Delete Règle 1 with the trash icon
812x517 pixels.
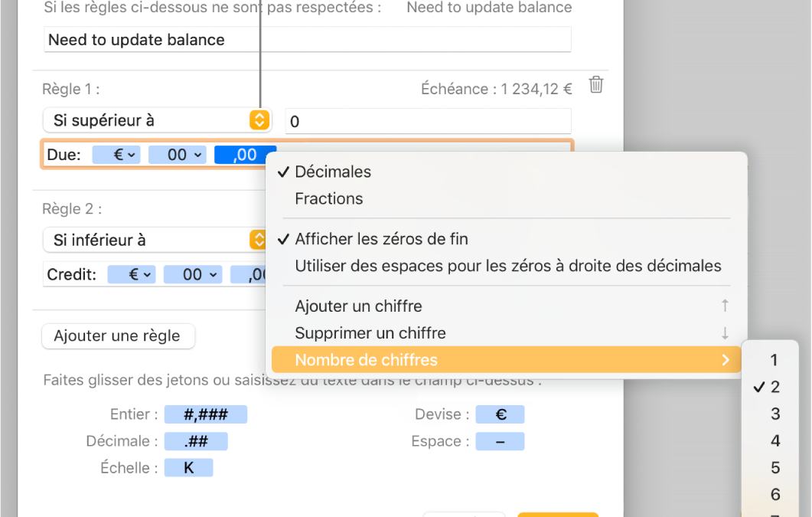(596, 85)
